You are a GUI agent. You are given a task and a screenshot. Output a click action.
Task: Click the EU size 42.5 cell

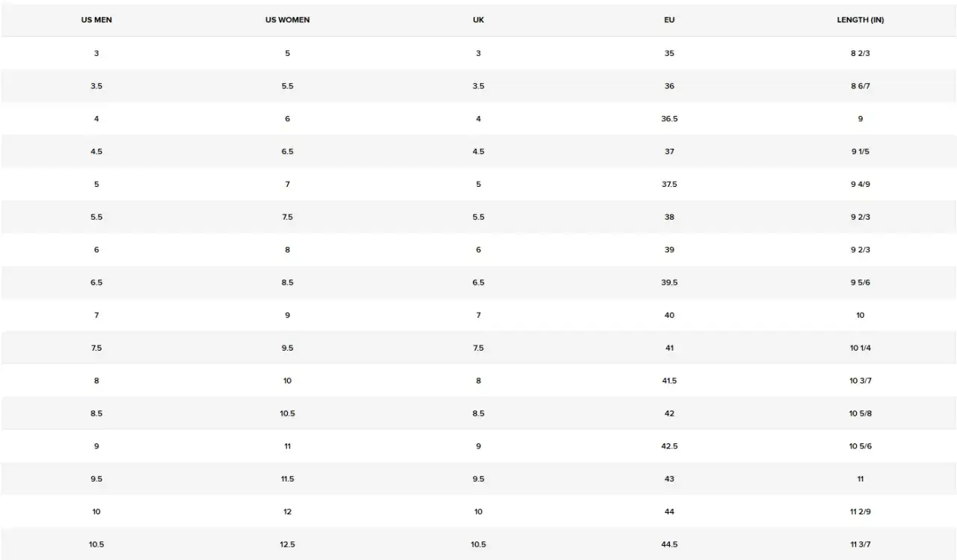669,446
